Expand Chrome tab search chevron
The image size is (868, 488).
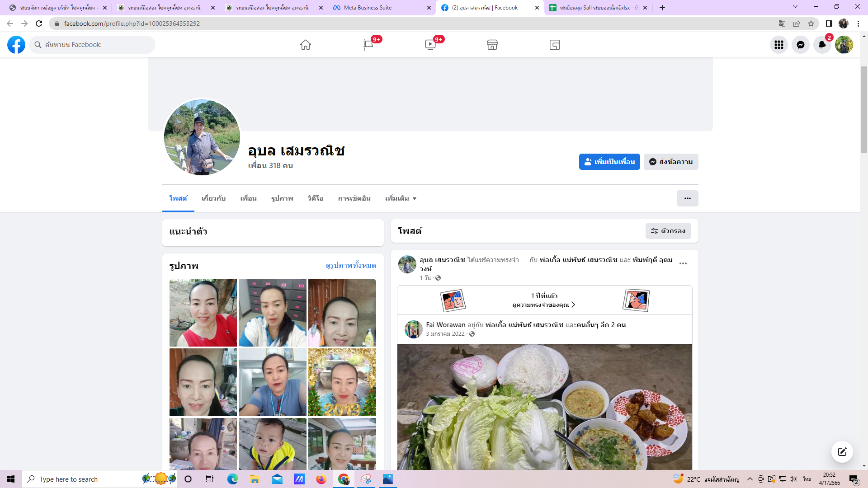tap(795, 7)
